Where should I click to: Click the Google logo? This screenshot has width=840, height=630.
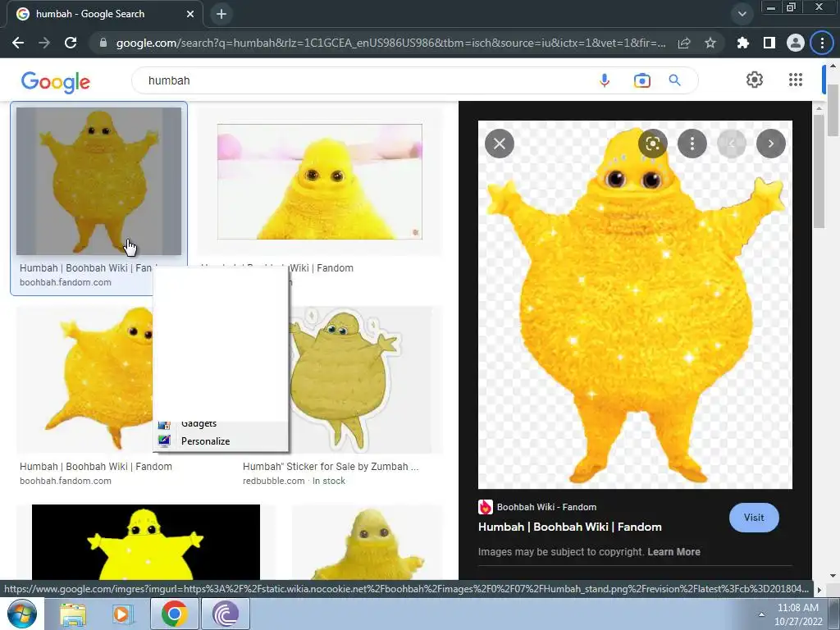pyautogui.click(x=56, y=82)
